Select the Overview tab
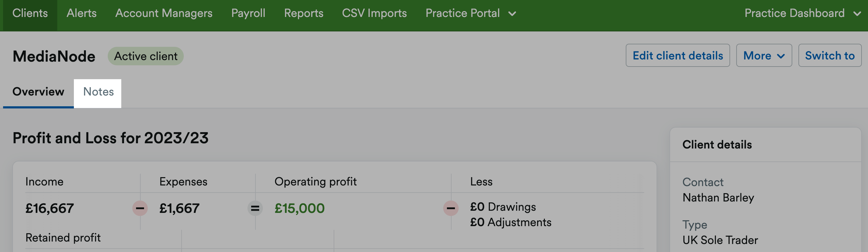 click(38, 91)
